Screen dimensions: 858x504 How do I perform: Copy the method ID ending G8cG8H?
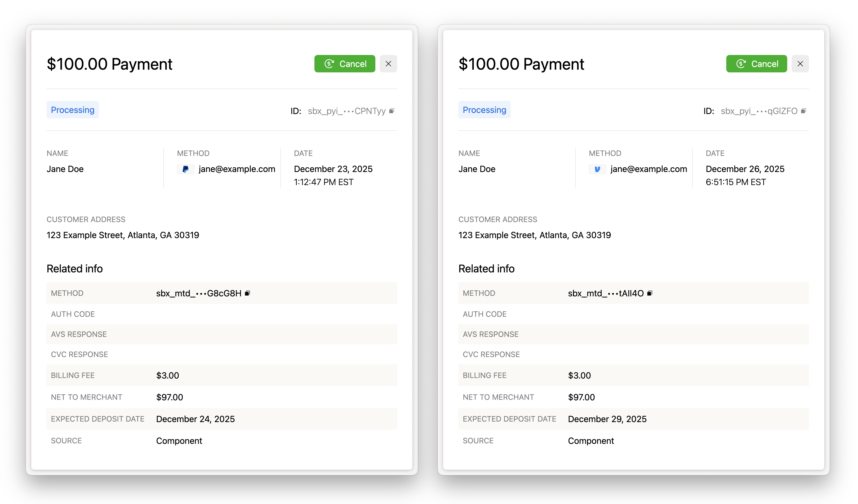tap(247, 293)
